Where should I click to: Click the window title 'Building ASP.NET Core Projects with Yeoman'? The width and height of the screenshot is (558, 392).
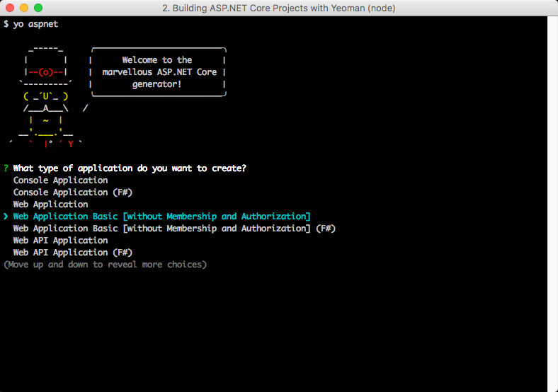coord(278,8)
